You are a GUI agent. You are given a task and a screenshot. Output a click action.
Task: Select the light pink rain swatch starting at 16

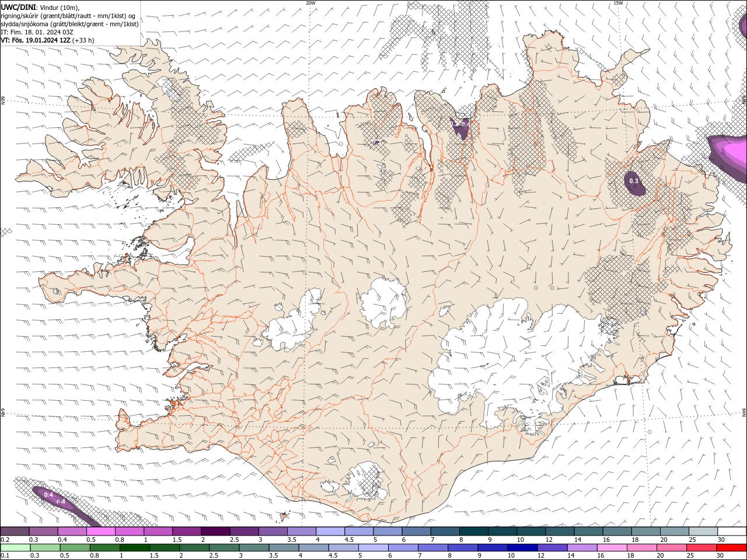(x=612, y=548)
